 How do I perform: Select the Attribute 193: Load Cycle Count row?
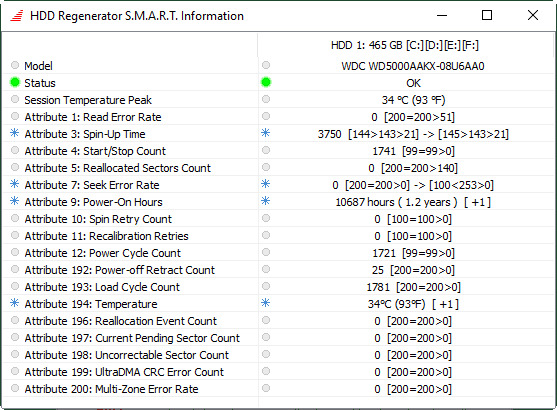pos(278,286)
